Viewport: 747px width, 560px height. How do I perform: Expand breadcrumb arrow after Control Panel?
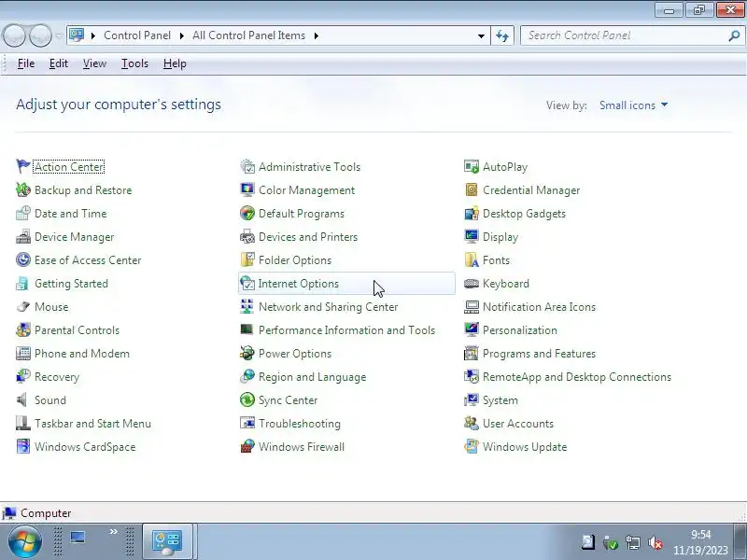[x=181, y=35]
